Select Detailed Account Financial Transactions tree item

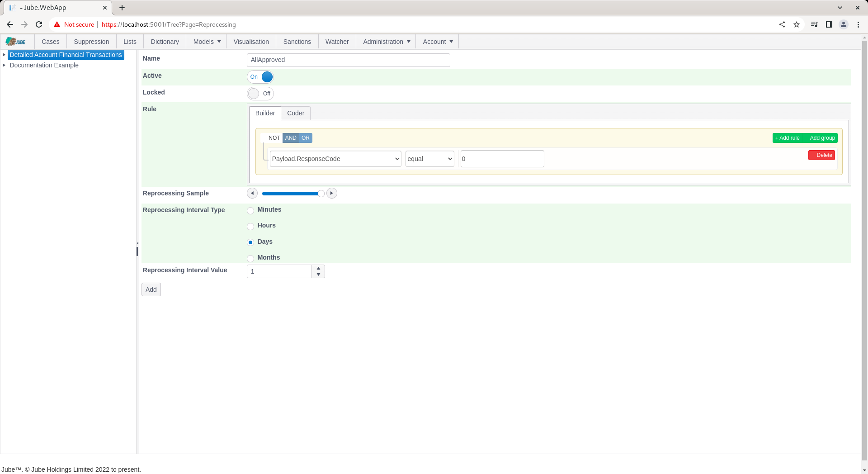[x=66, y=55]
